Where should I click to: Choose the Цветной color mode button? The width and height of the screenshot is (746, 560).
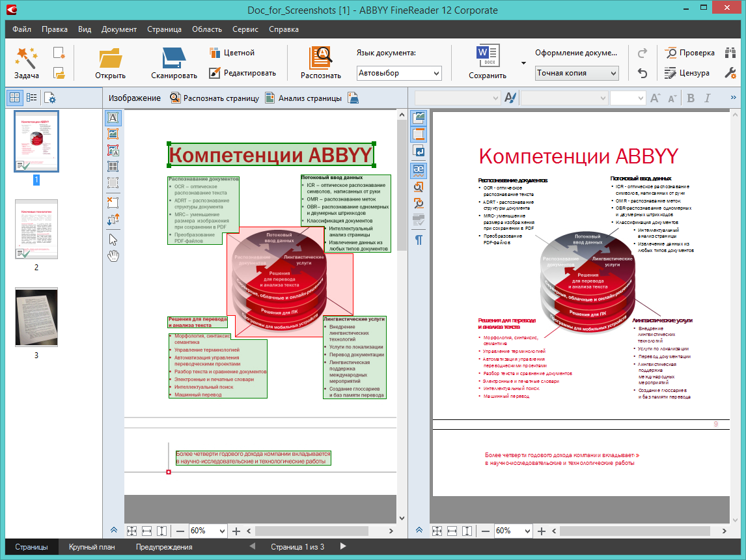pyautogui.click(x=232, y=53)
